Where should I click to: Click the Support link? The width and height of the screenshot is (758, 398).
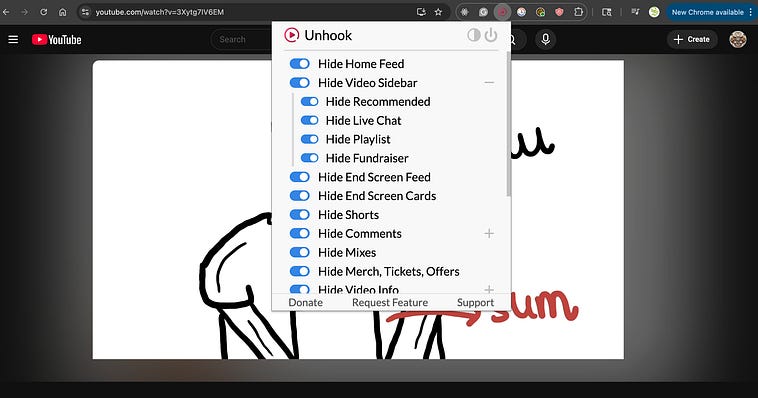point(475,302)
